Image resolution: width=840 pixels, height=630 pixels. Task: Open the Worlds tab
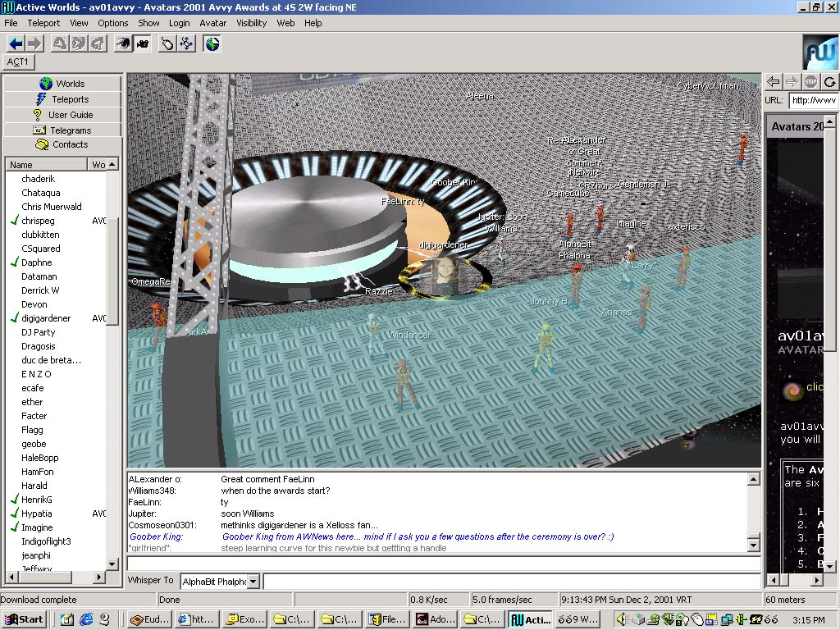[x=62, y=84]
